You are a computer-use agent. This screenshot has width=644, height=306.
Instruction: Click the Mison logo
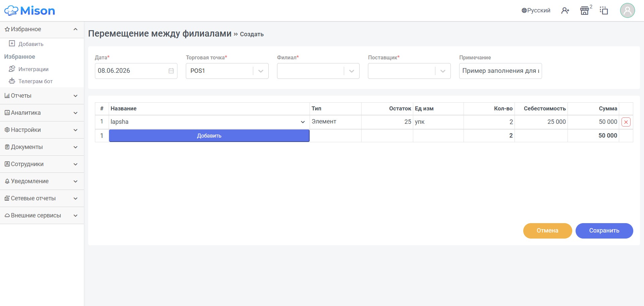click(x=30, y=11)
